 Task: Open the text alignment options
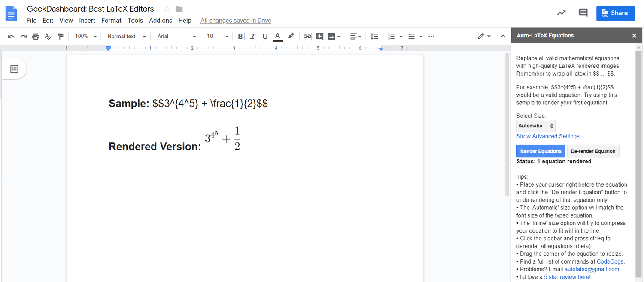click(355, 37)
